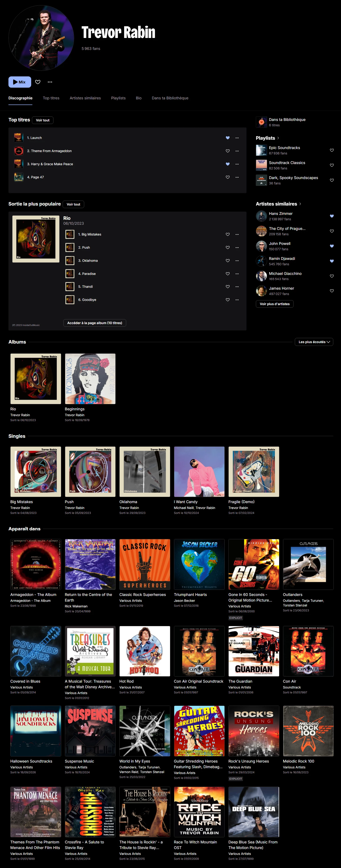Open more options for Goodbye track

coord(237,300)
